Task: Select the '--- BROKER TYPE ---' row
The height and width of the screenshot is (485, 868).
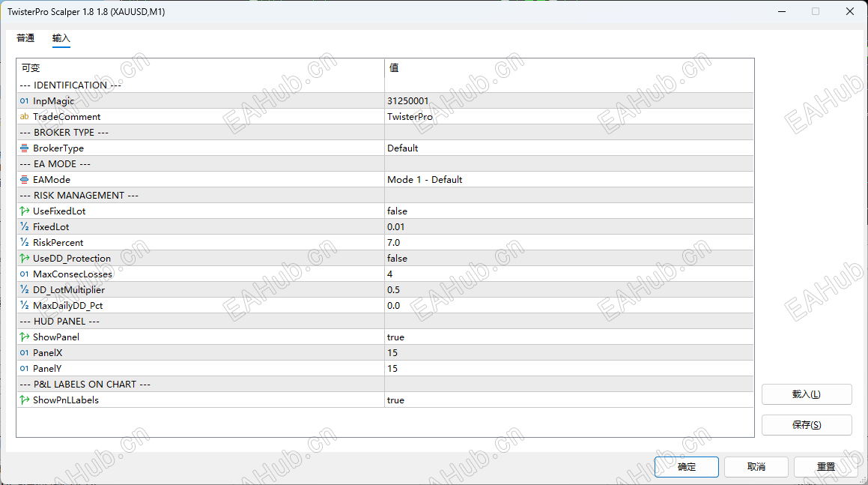Action: (x=385, y=133)
